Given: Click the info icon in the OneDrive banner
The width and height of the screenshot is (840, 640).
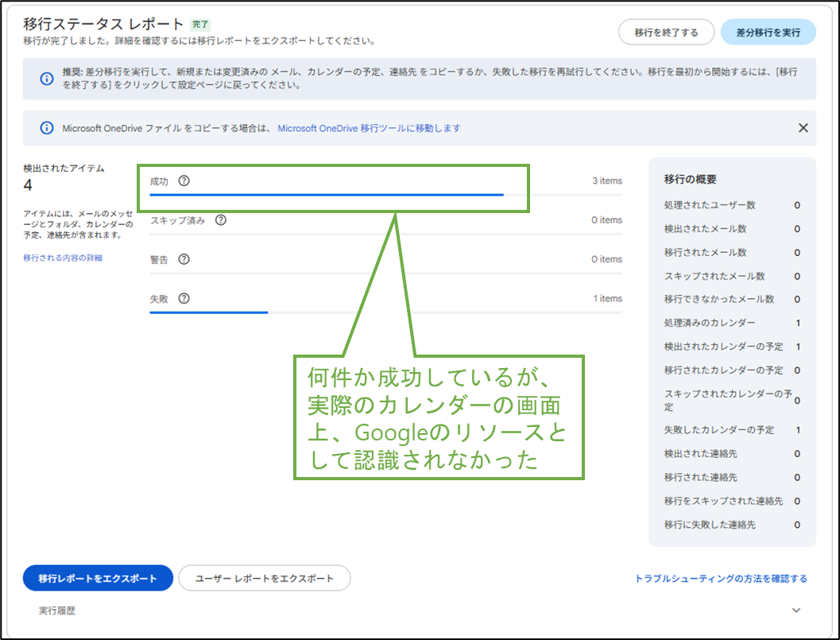Looking at the screenshot, I should pyautogui.click(x=47, y=128).
